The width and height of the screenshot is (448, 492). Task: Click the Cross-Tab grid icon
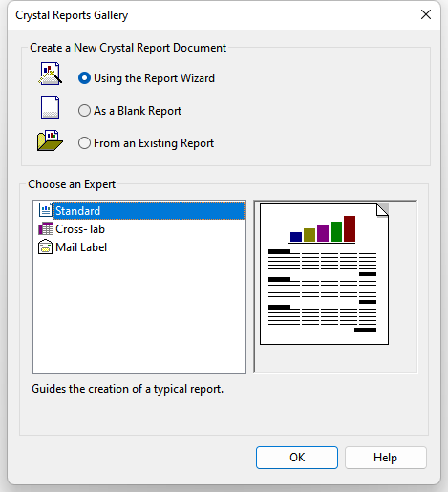click(46, 228)
